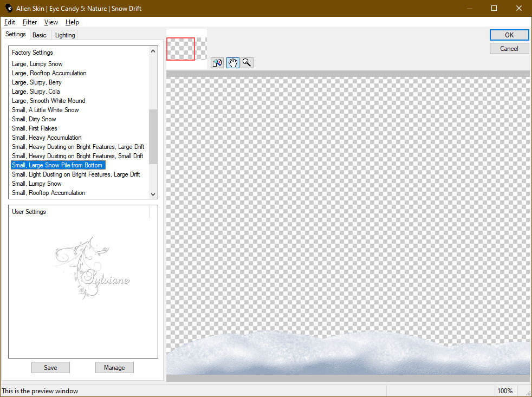532x397 pixels.
Task: Select Small, Lumpy Snow preset
Action: tap(37, 183)
